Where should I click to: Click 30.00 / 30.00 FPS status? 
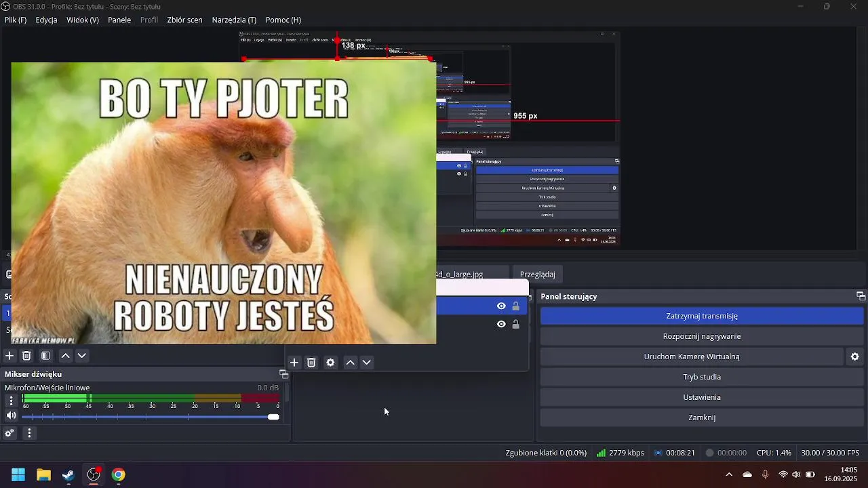(830, 453)
